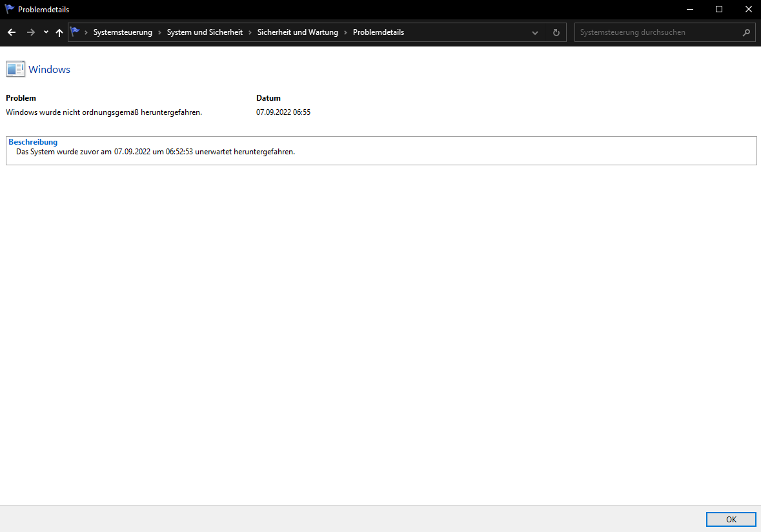Maximize the Problemdetails window
Viewport: 761px width, 532px height.
click(x=719, y=9)
